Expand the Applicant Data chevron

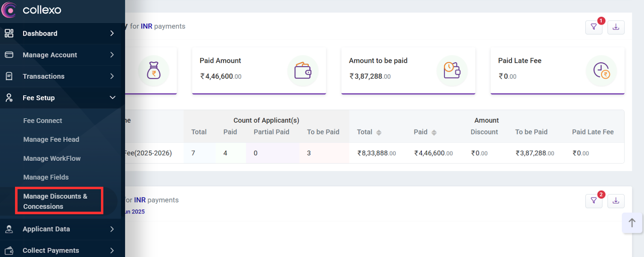coord(112,229)
